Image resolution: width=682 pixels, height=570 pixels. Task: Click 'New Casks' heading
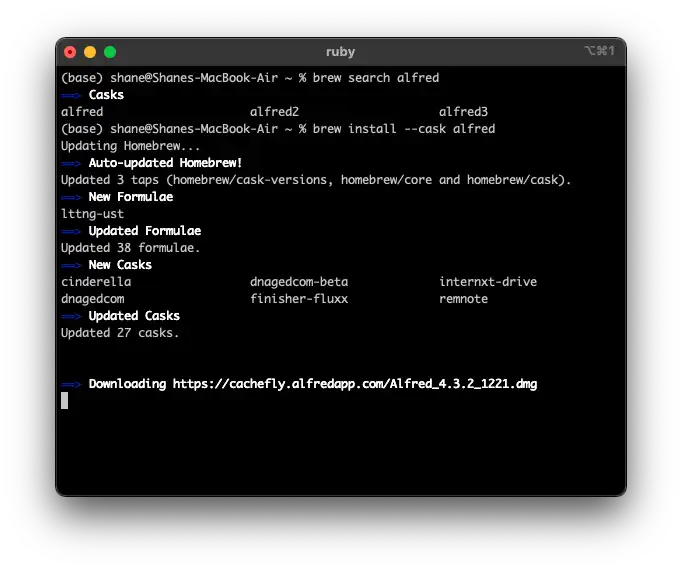[120, 265]
